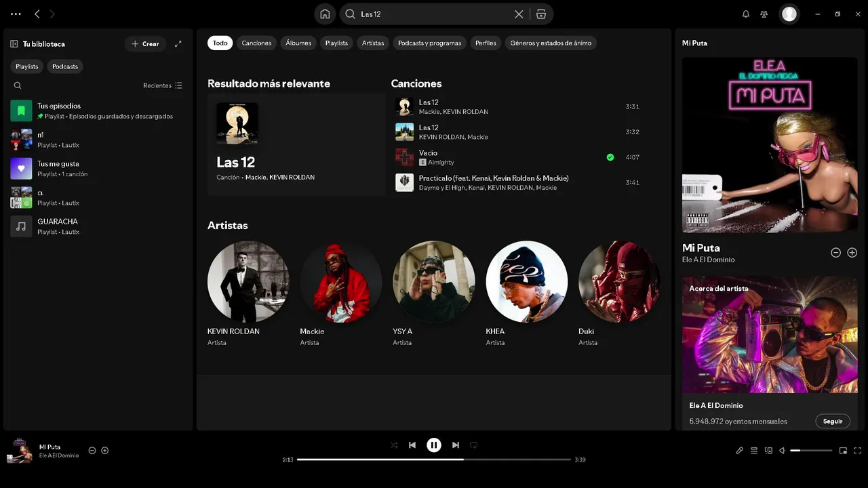Show lyrics with the microphone icon
The height and width of the screenshot is (488, 868).
(740, 451)
